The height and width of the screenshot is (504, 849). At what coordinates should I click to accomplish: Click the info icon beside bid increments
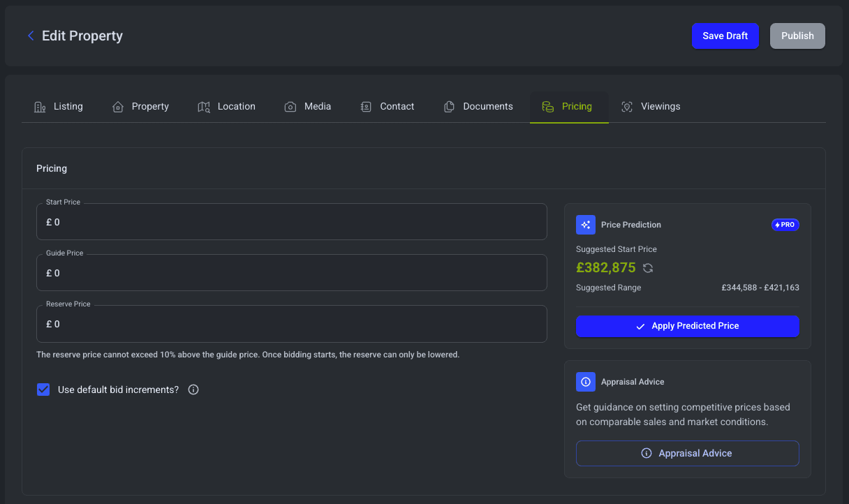tap(193, 390)
